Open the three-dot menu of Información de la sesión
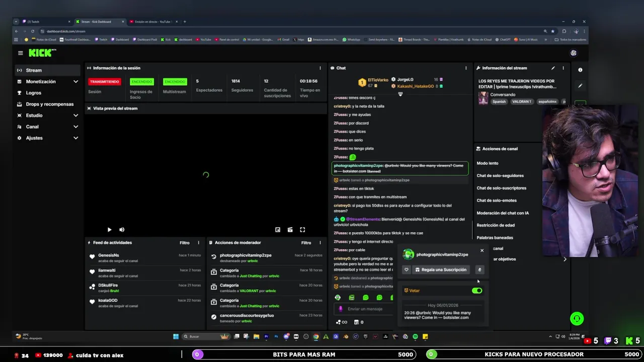This screenshot has width=644, height=362. coord(320,68)
